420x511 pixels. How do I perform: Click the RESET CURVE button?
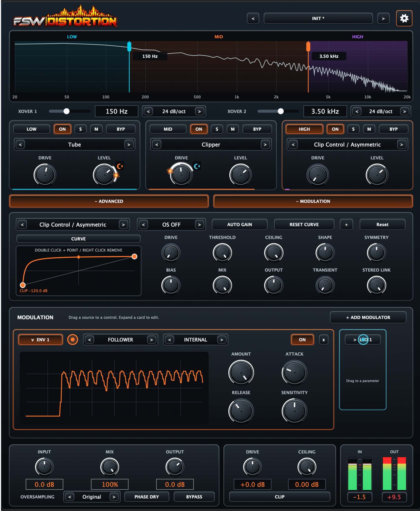(304, 225)
